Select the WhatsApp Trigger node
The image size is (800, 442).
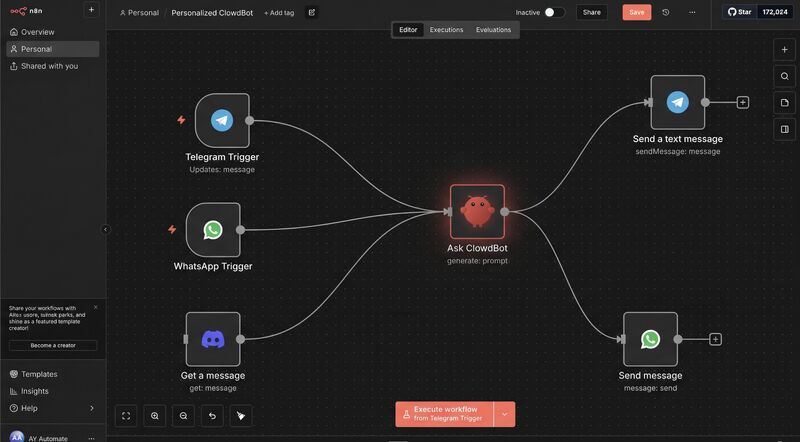tap(212, 230)
